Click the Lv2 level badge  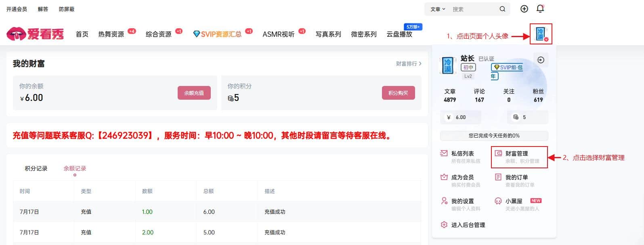(468, 76)
